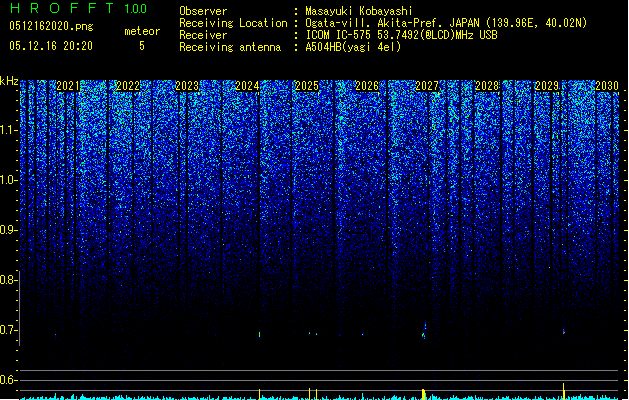629x400 pixels.
Task: Click the thick yellow power spike under 2027
Action: point(423,394)
